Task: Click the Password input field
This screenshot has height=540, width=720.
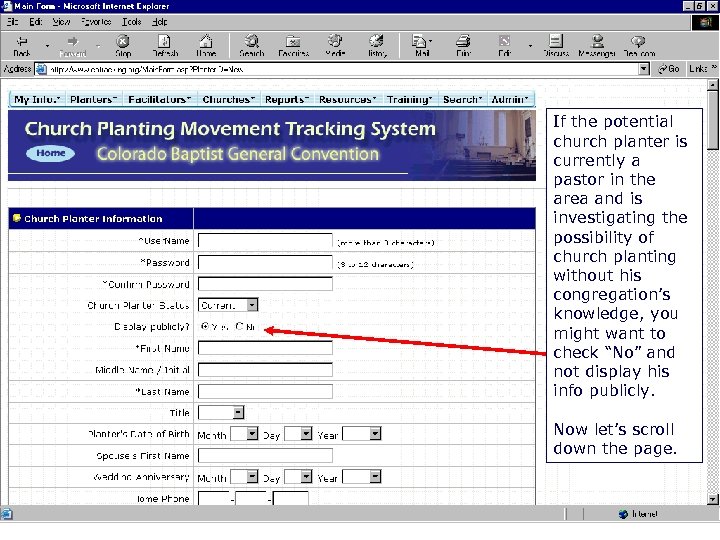Action: click(265, 262)
